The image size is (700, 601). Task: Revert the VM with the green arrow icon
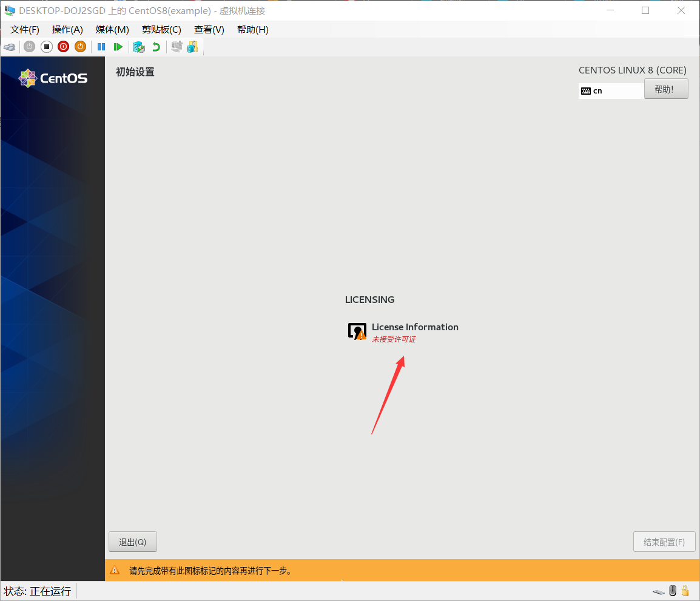(x=156, y=47)
